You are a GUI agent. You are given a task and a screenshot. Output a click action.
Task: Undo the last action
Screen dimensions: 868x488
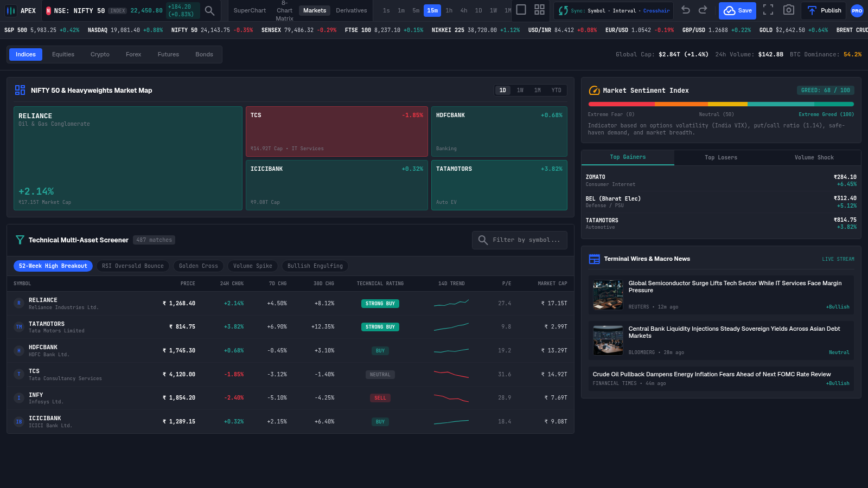(x=686, y=10)
